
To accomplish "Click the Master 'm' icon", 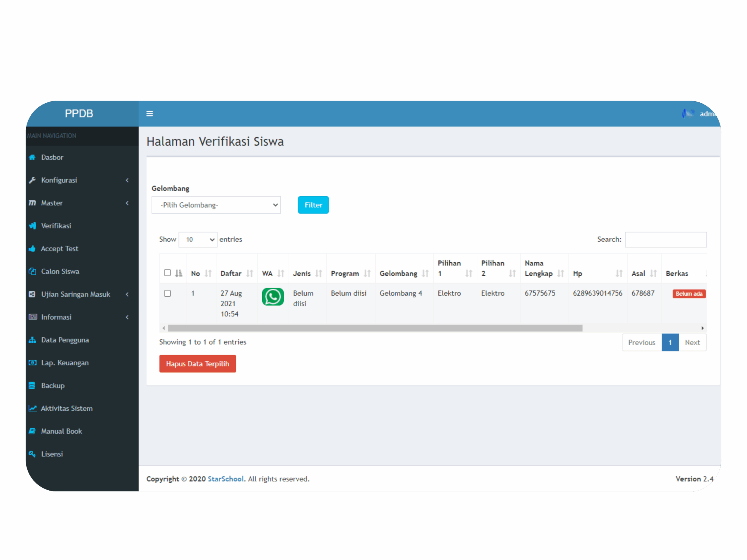I will (32, 203).
